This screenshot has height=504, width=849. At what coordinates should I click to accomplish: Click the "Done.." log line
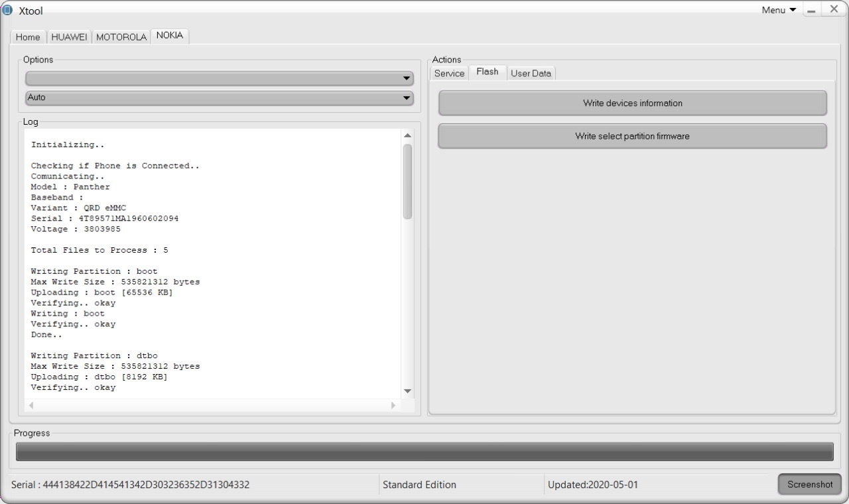pyautogui.click(x=46, y=335)
